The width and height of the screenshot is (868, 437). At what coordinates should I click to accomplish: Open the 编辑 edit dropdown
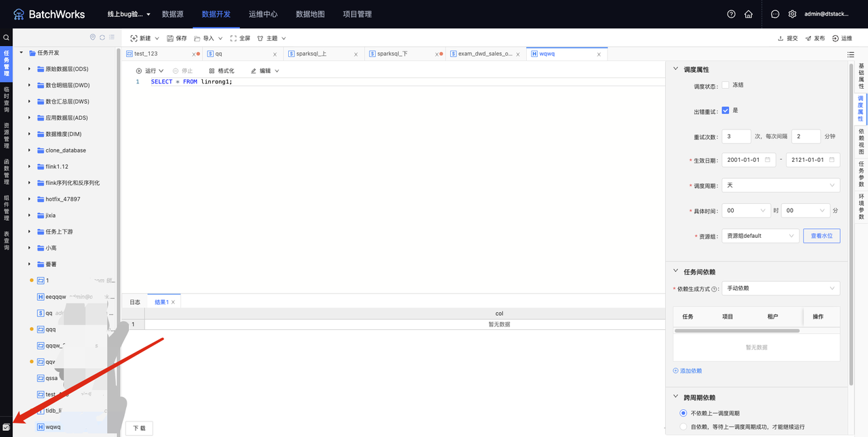click(x=265, y=70)
